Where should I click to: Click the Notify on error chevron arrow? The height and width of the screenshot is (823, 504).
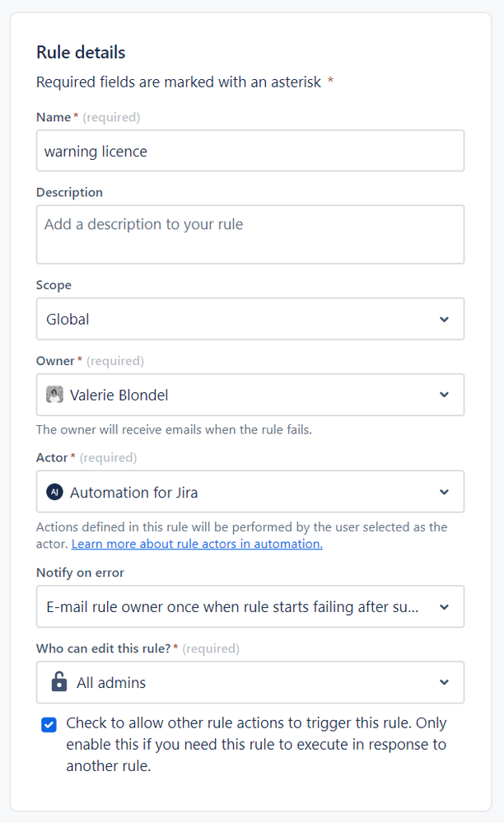444,607
